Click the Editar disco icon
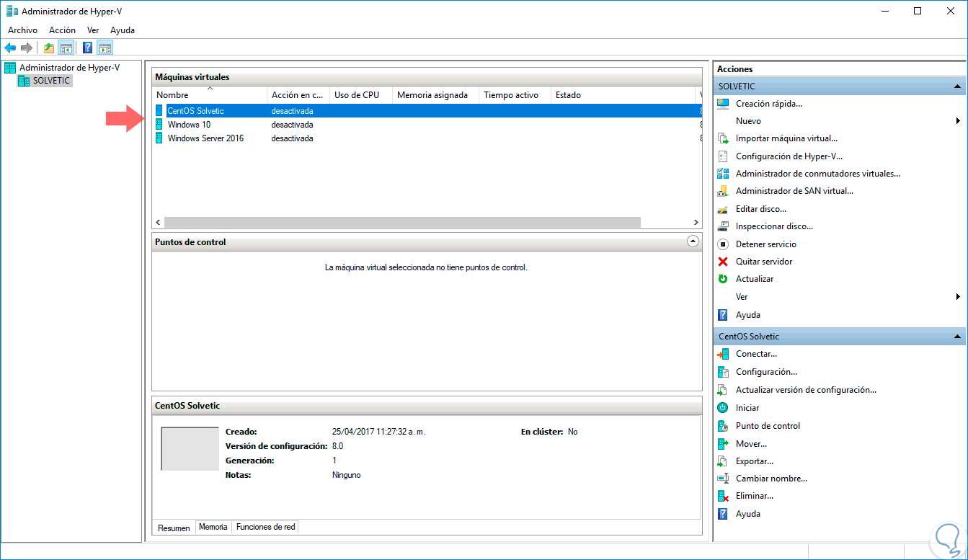 click(723, 209)
